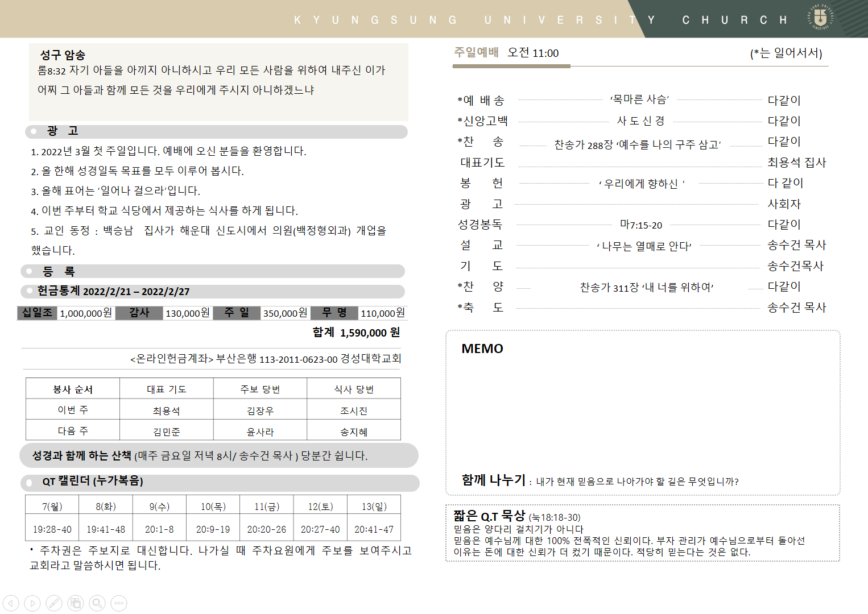
Task: Click the 성구 암송 verse title
Action: (x=63, y=55)
